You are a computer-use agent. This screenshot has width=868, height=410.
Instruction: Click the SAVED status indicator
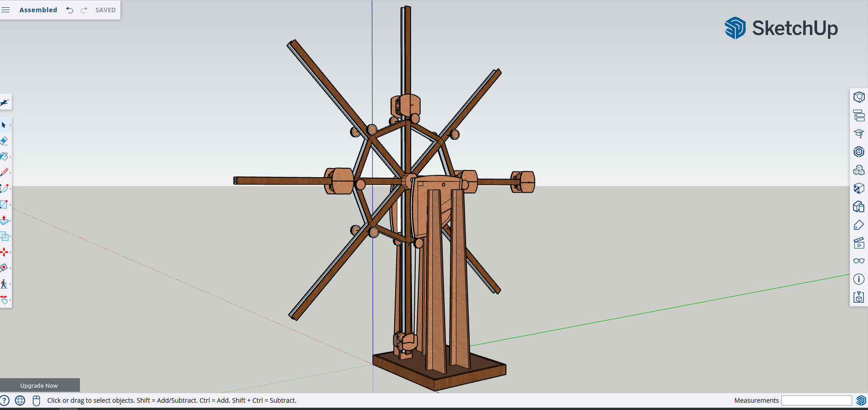click(105, 10)
